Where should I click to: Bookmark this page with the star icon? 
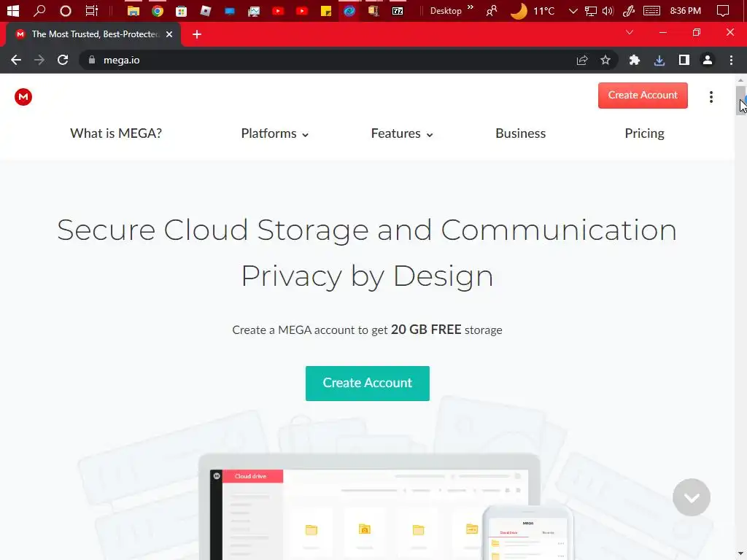point(605,60)
